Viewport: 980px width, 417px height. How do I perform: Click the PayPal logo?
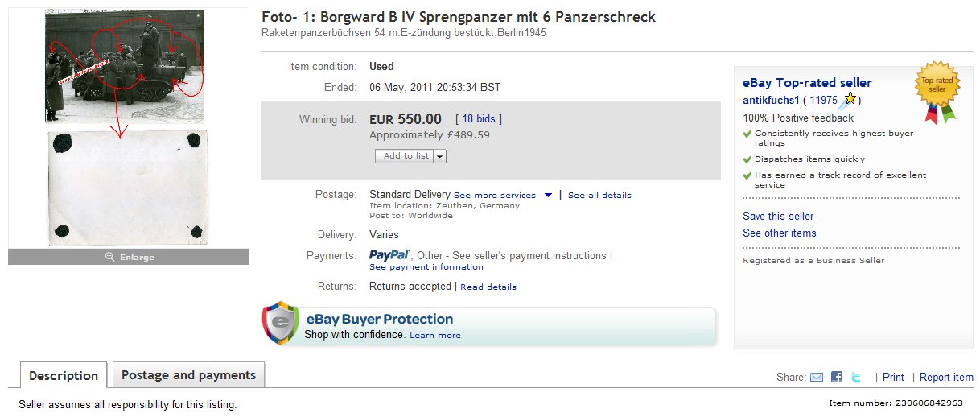pos(386,255)
